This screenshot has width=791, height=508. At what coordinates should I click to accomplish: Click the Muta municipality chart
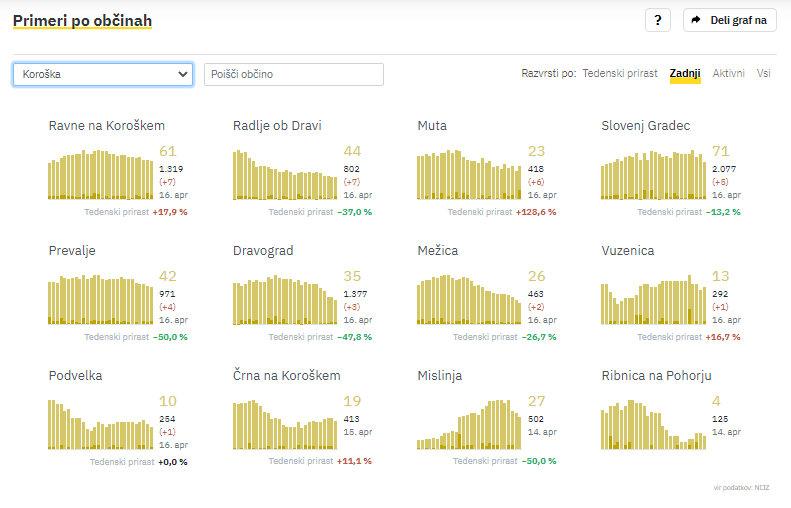[469, 174]
